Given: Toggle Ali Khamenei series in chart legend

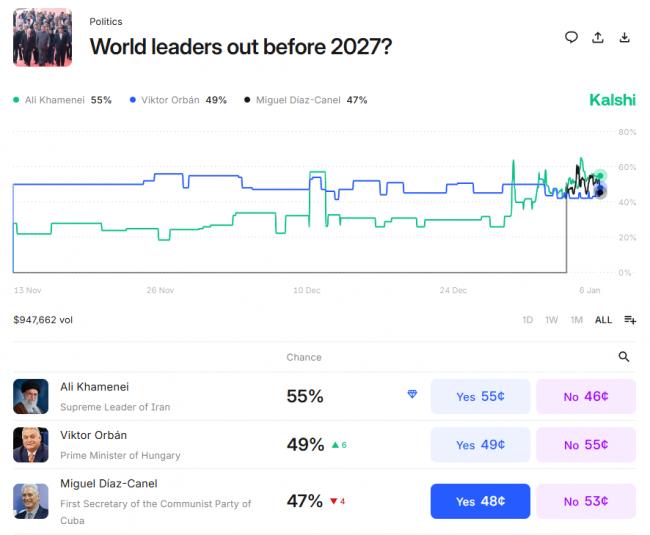Looking at the screenshot, I should (62, 100).
